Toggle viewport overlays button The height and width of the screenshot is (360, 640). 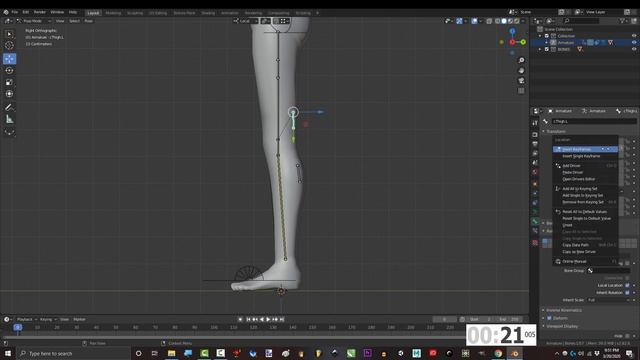(x=474, y=21)
